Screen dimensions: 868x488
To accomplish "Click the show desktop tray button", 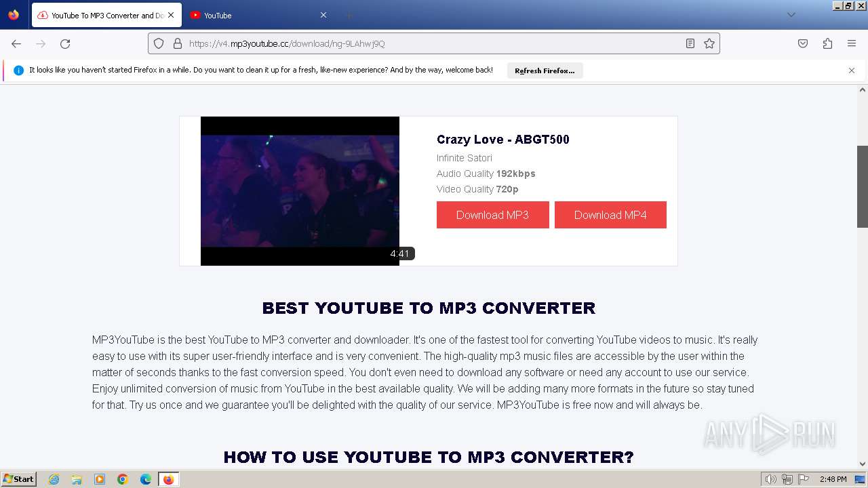I will (860, 479).
